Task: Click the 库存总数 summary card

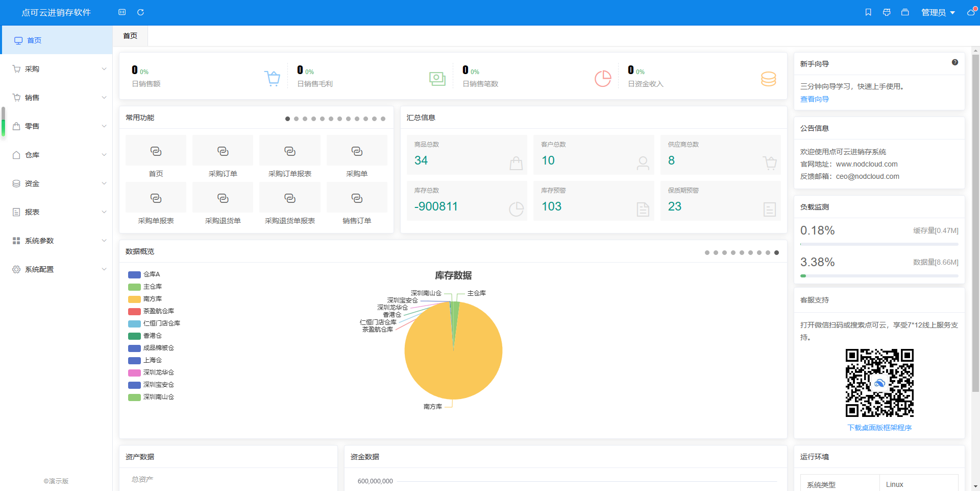Action: coord(467,201)
